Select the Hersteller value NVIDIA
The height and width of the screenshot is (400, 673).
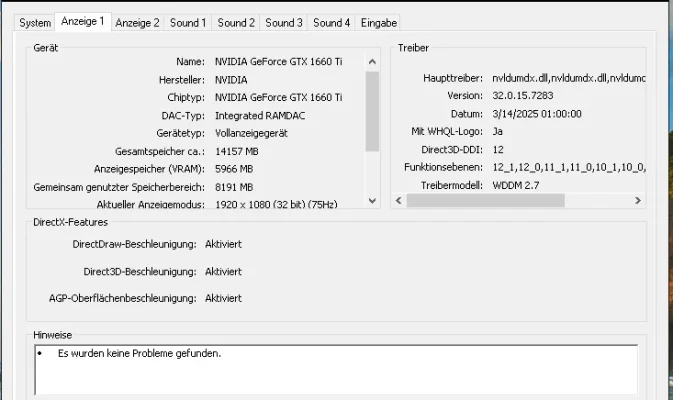[231, 80]
